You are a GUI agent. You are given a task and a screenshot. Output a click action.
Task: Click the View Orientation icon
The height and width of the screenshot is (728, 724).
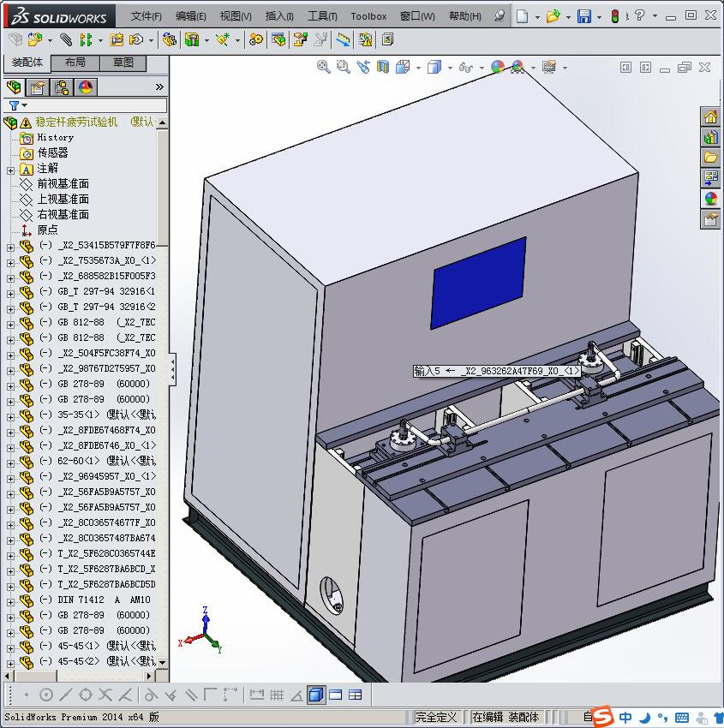(x=403, y=68)
